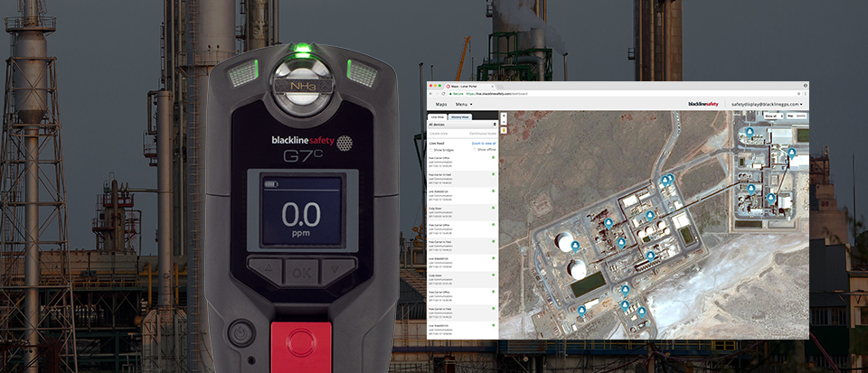Select the Live View tab
This screenshot has width=868, height=373.
tap(438, 117)
